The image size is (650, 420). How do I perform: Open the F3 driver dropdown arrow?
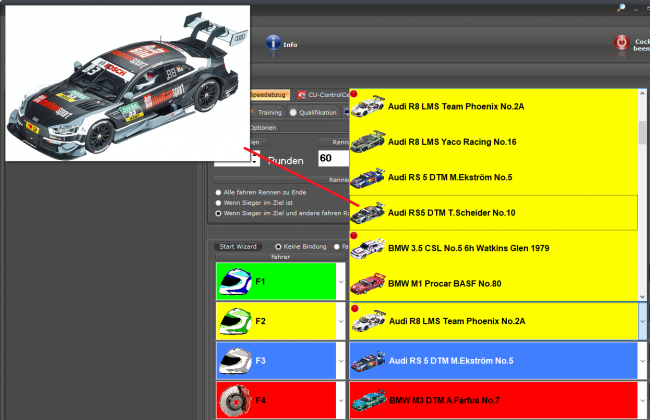341,361
